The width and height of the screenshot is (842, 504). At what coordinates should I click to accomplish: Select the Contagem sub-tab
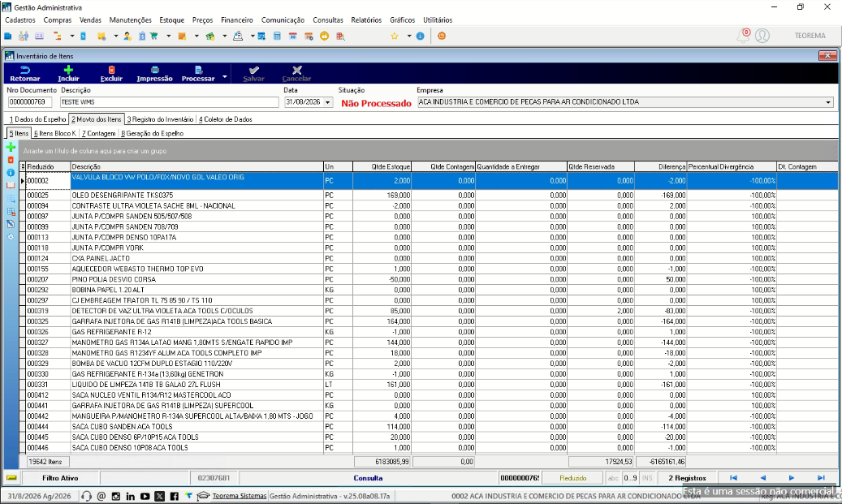coord(98,133)
